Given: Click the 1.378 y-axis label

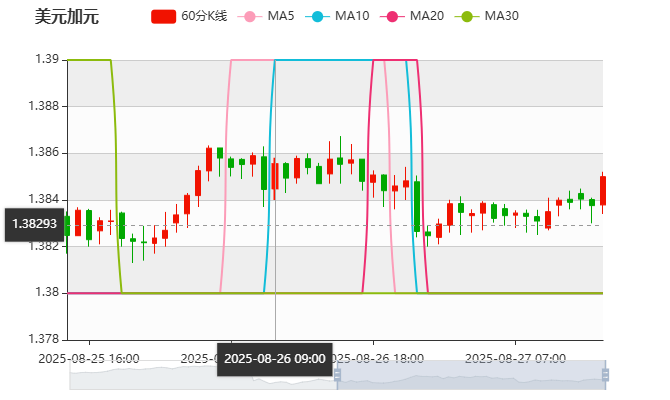Looking at the screenshot, I should [x=43, y=339].
